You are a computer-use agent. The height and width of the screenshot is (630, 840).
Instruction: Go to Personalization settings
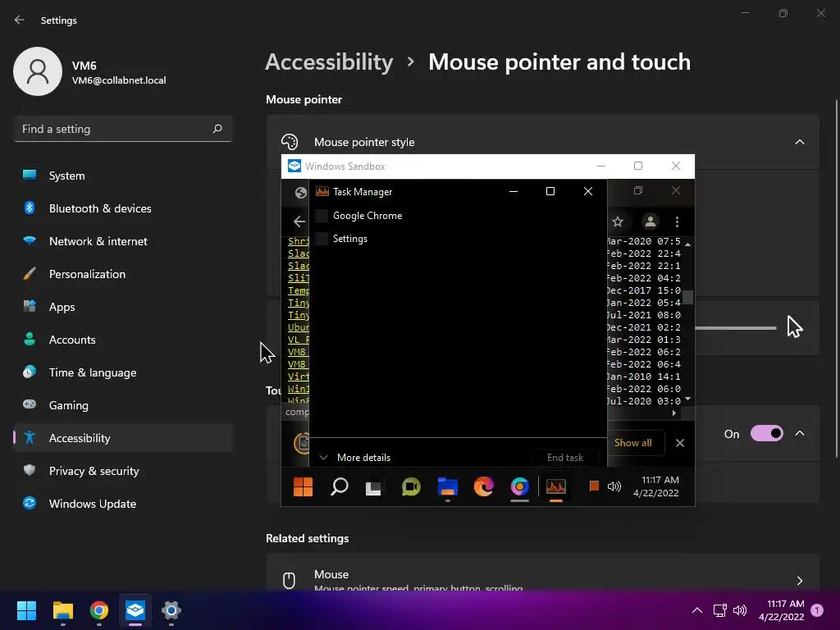(123, 274)
